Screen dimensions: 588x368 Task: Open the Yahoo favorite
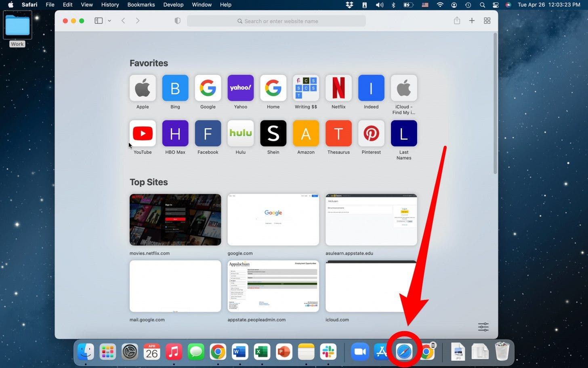coord(241,88)
